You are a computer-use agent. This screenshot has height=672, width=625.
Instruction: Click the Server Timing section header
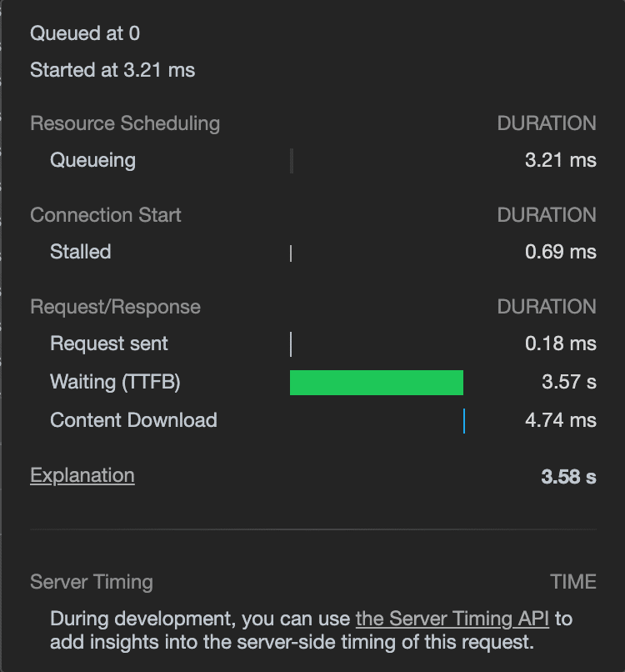(92, 582)
